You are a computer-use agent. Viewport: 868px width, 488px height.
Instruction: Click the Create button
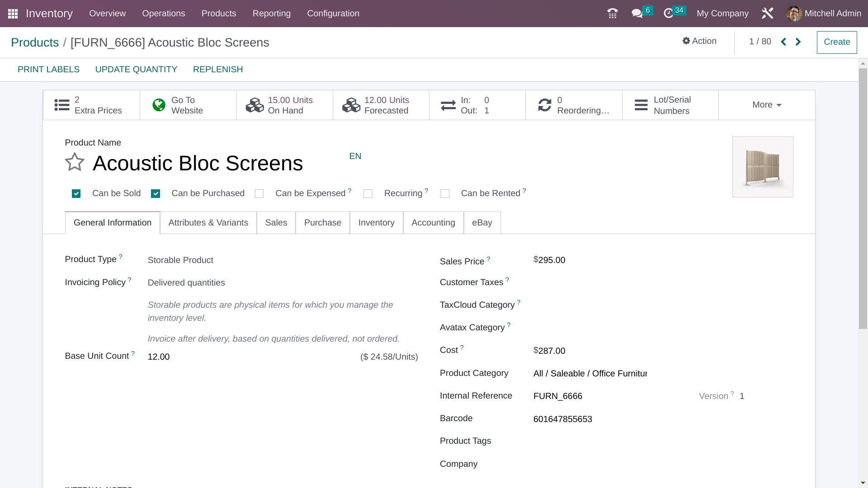(837, 42)
